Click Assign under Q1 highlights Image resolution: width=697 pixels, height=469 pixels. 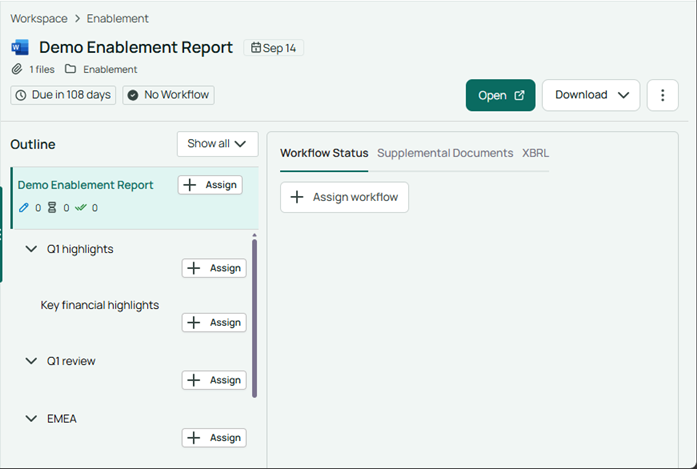[x=214, y=268]
